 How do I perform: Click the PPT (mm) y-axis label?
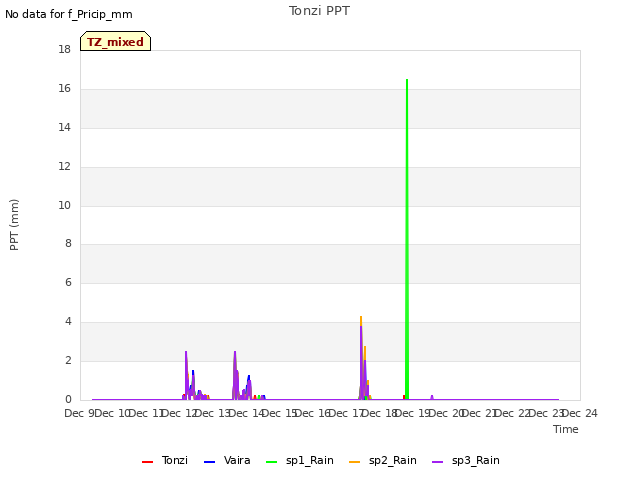click(14, 224)
